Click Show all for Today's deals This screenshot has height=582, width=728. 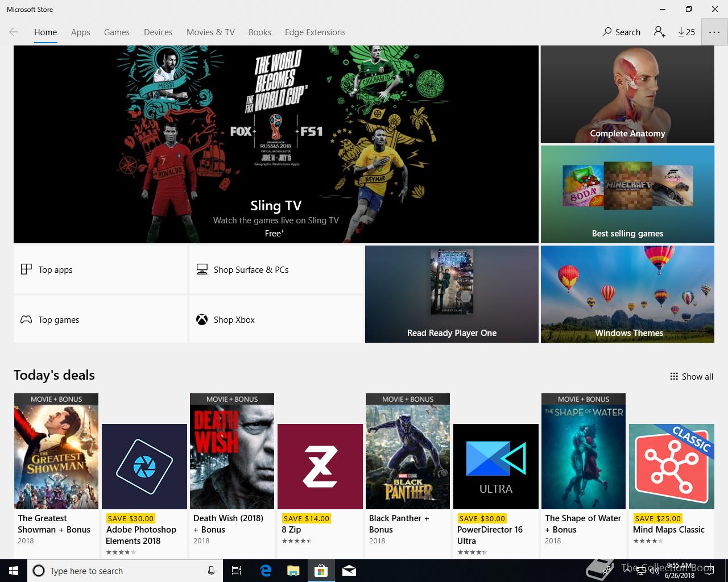click(x=692, y=376)
